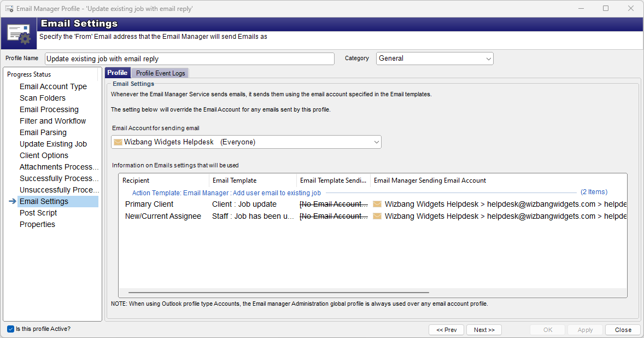Click struck-through No Email Account in Assignee row
This screenshot has width=644, height=338.
(x=333, y=216)
